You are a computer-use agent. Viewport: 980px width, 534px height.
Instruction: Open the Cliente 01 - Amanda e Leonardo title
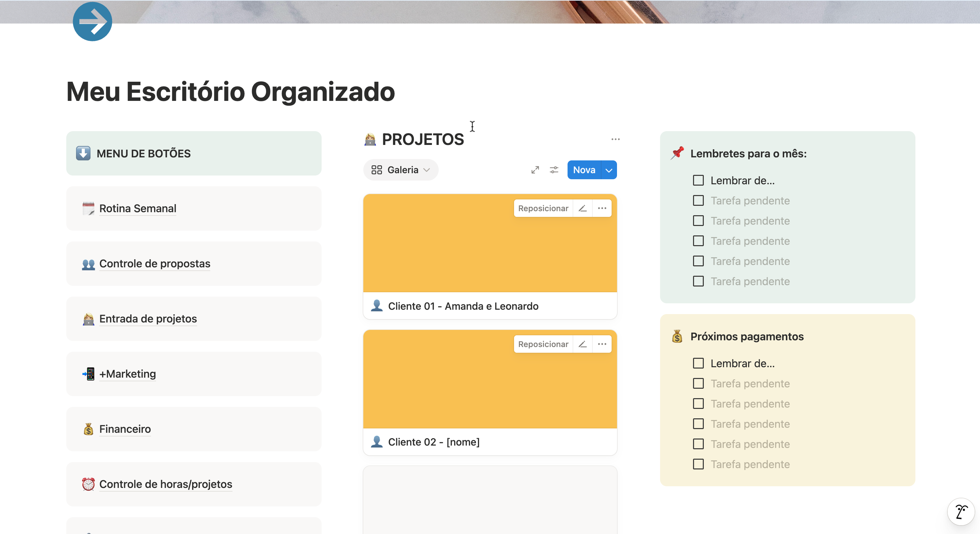click(463, 306)
